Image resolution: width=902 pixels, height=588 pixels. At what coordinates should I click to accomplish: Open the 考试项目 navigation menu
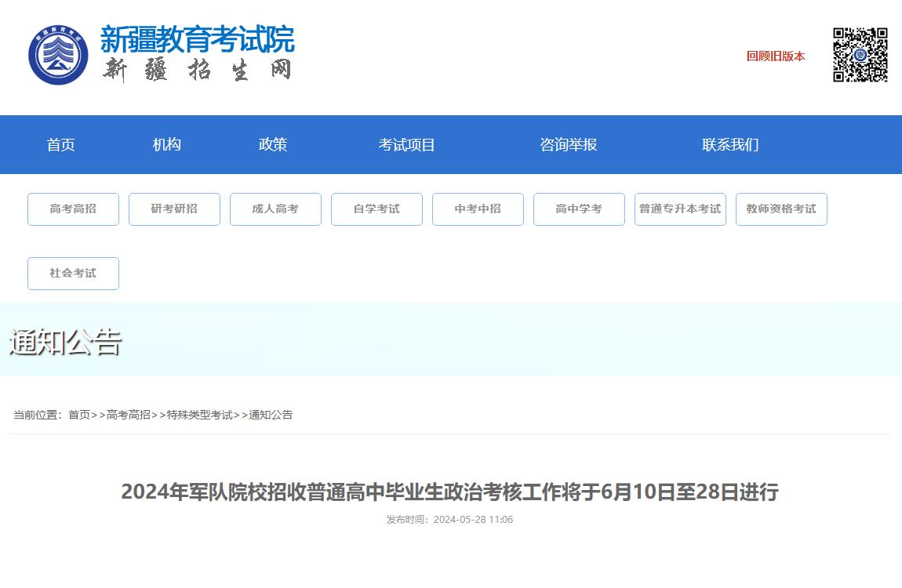(x=406, y=145)
